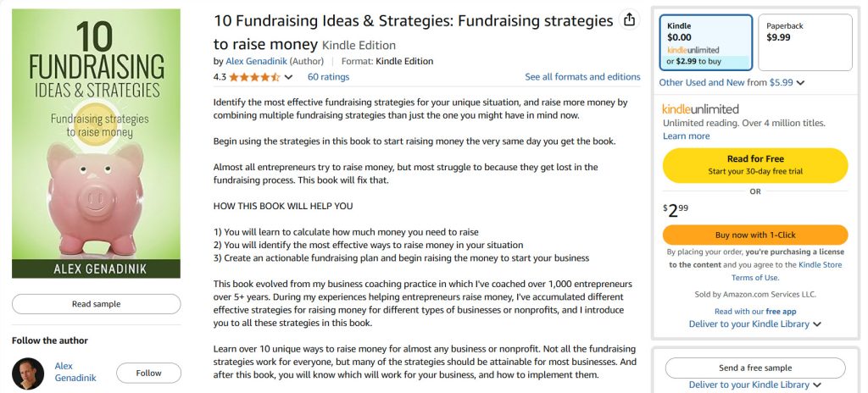Click the star rating icons
This screenshot has width=868, height=393.
pos(254,77)
